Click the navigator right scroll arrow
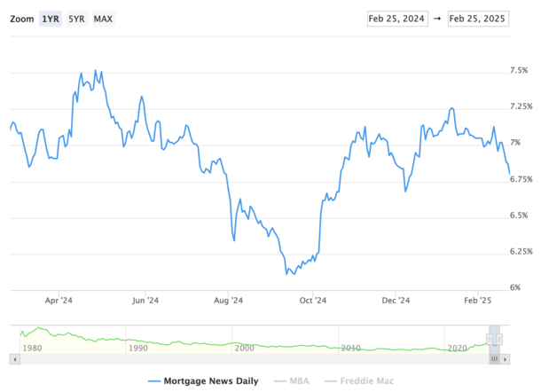The width and height of the screenshot is (541, 392). tap(506, 359)
